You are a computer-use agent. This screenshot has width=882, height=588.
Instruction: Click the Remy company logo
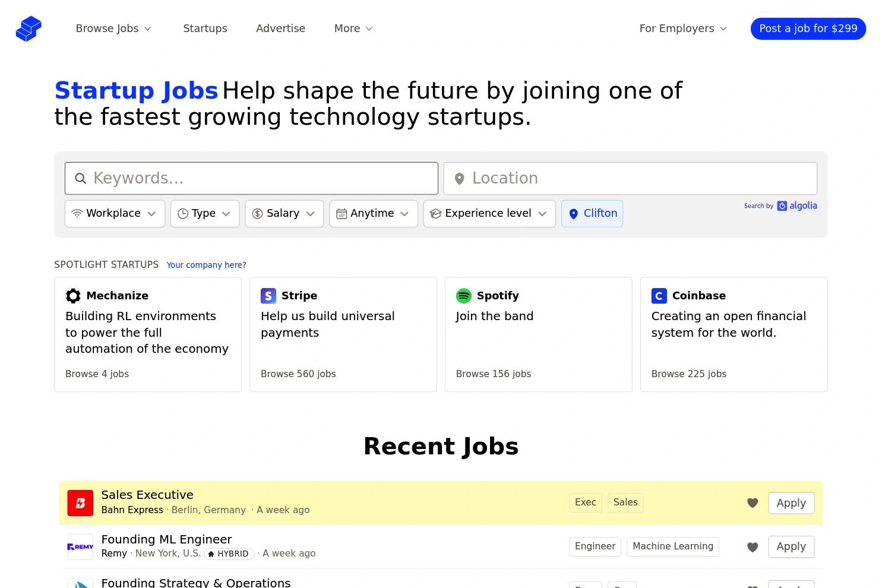click(x=80, y=547)
